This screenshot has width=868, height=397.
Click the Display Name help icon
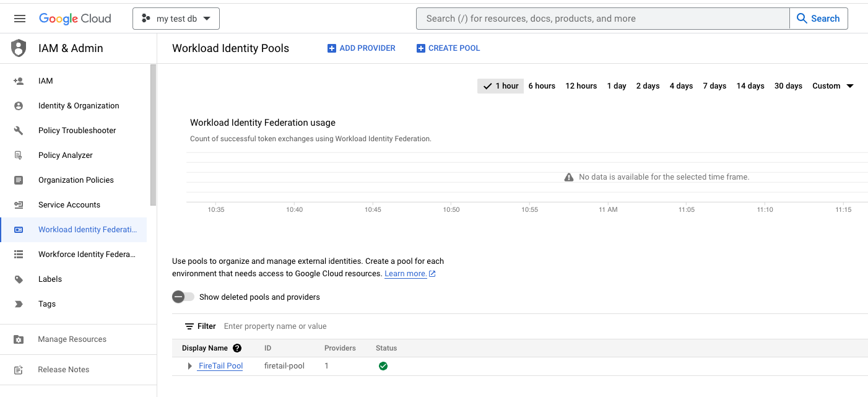237,348
